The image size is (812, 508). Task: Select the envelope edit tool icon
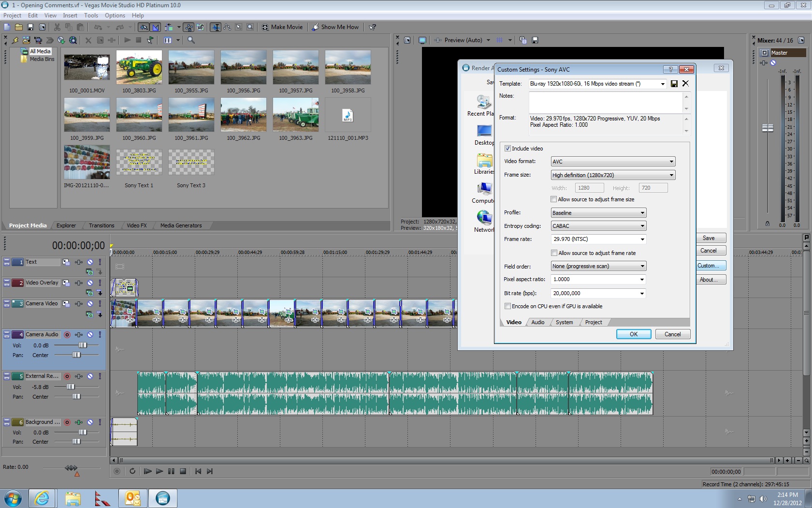tap(227, 27)
